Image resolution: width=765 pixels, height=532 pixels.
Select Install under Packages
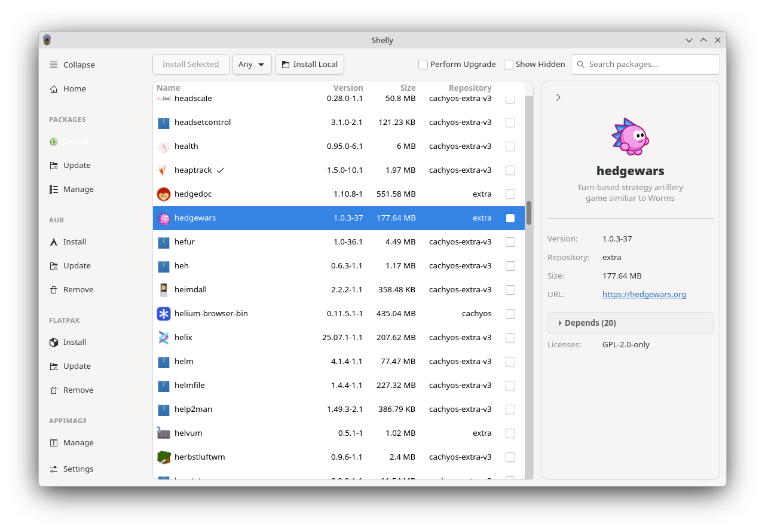74,141
